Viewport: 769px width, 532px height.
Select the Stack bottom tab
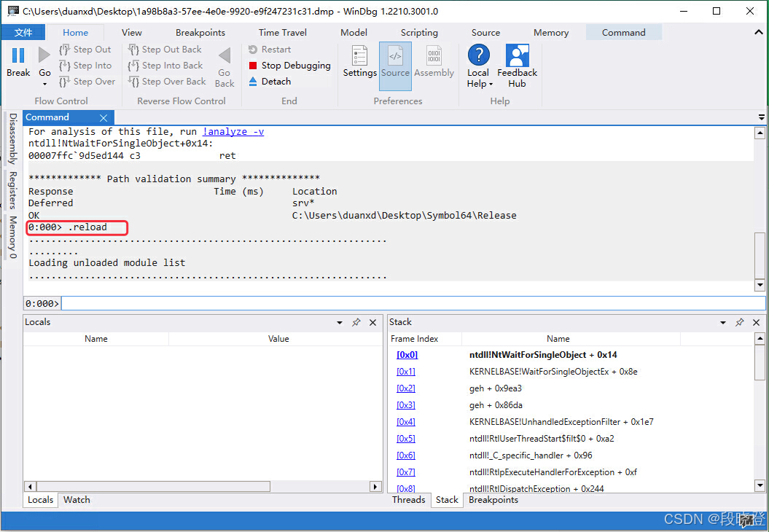[x=447, y=500]
